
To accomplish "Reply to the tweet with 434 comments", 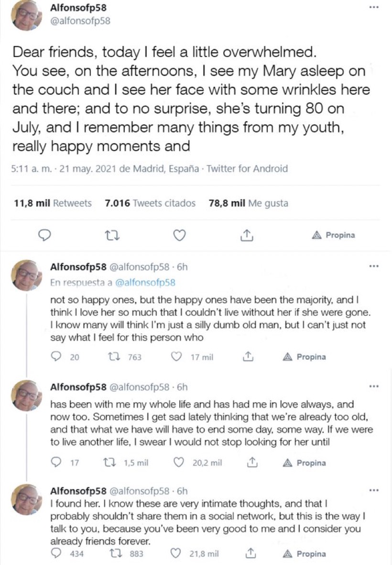I will pos(56,554).
